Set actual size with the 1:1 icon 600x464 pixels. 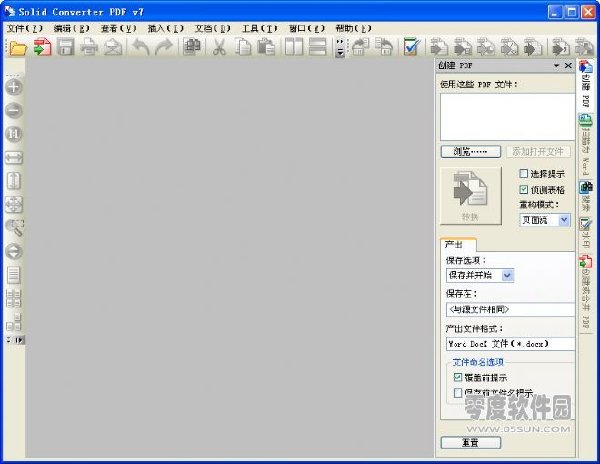[x=14, y=134]
